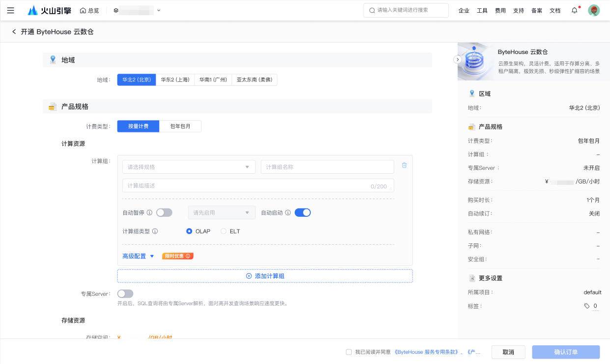This screenshot has height=364, width=610.
Task: Toggle the 自动启动 switch
Action: pos(303,212)
